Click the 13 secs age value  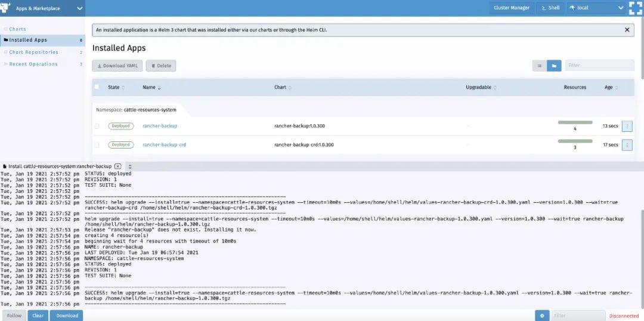click(611, 126)
